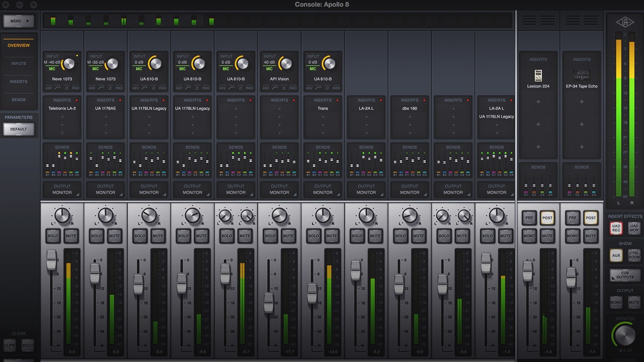Click the pan knob above the -17.7 fader

point(279,216)
